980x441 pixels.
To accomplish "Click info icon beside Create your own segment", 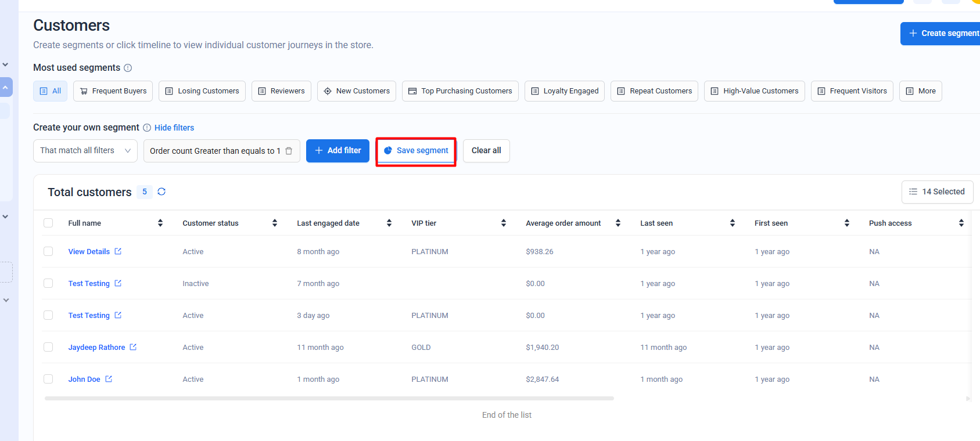I will point(147,128).
